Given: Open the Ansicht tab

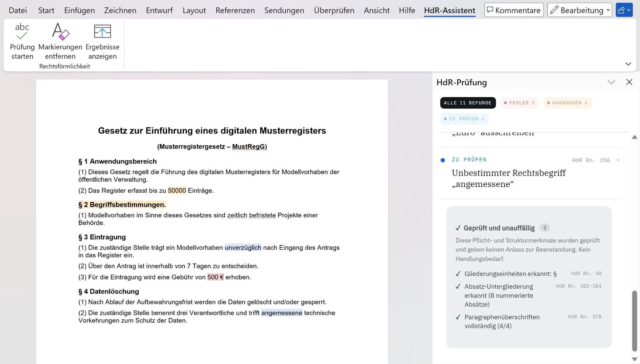Looking at the screenshot, I should 377,10.
